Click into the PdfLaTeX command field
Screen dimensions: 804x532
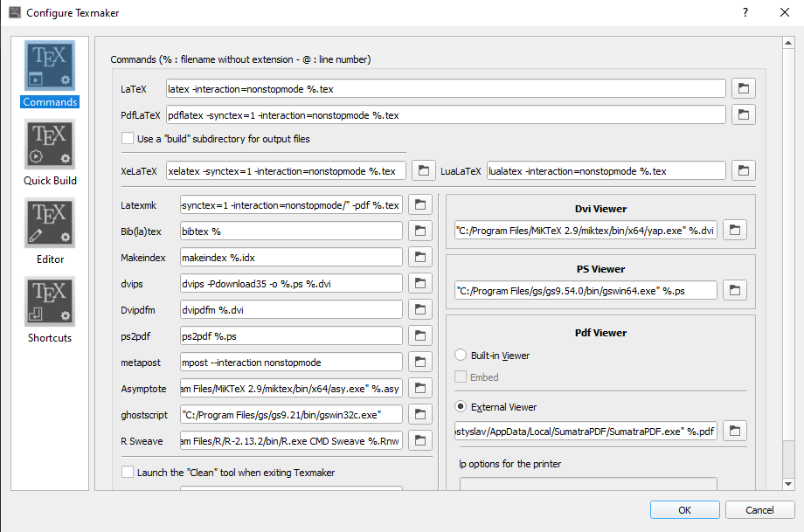pos(446,114)
